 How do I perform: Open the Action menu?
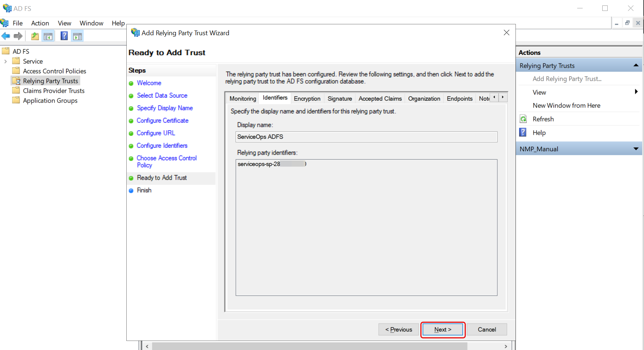coord(40,23)
